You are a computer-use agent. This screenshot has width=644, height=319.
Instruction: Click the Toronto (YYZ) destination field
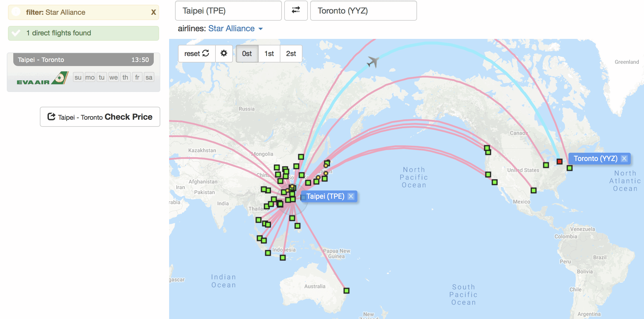(363, 11)
